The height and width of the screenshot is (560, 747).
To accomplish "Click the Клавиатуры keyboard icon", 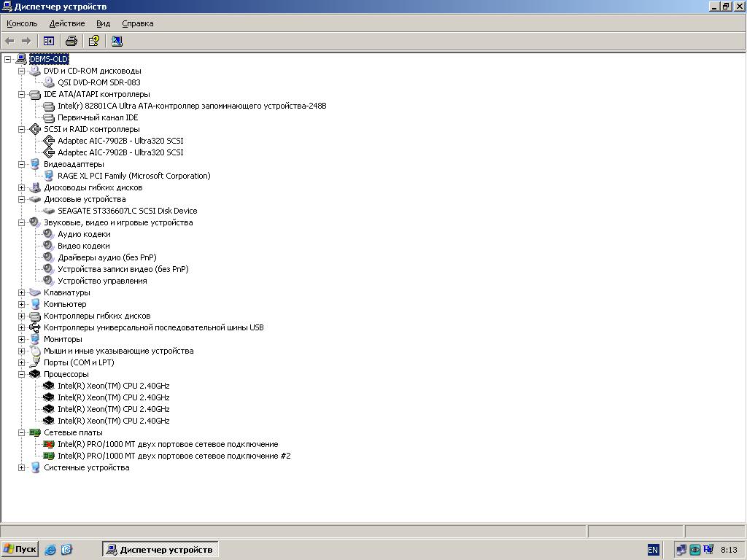I will click(x=35, y=292).
